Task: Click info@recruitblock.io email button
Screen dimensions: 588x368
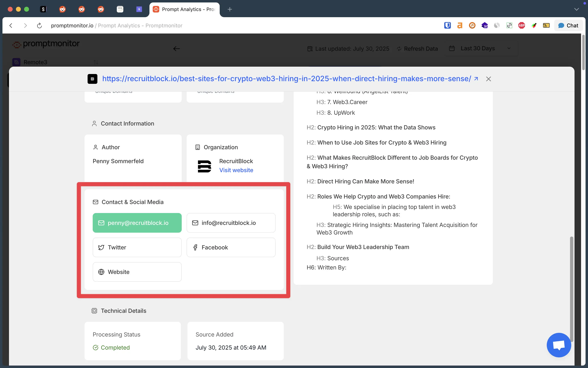Action: pyautogui.click(x=231, y=223)
